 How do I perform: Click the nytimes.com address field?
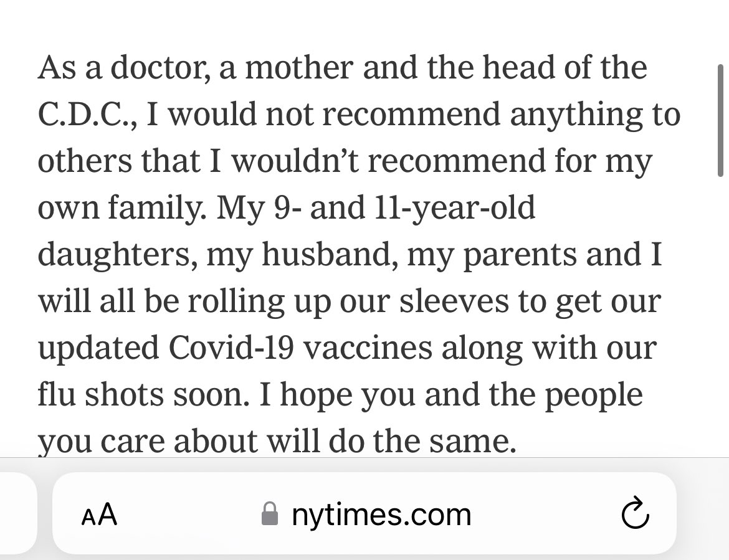pyautogui.click(x=380, y=515)
